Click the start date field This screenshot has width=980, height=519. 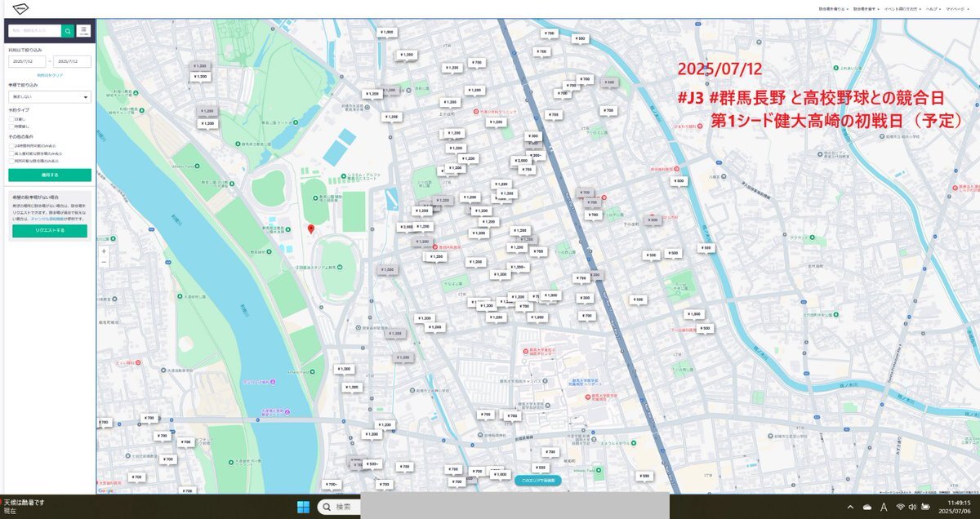[x=27, y=61]
